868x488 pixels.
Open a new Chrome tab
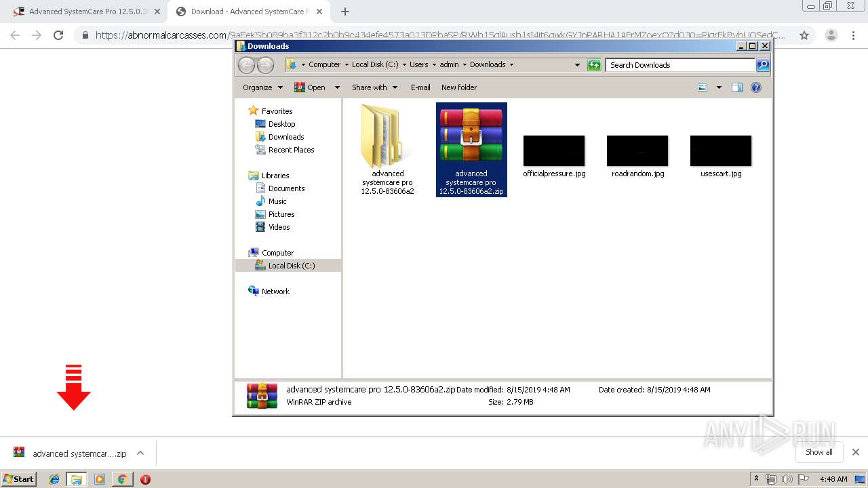(344, 12)
